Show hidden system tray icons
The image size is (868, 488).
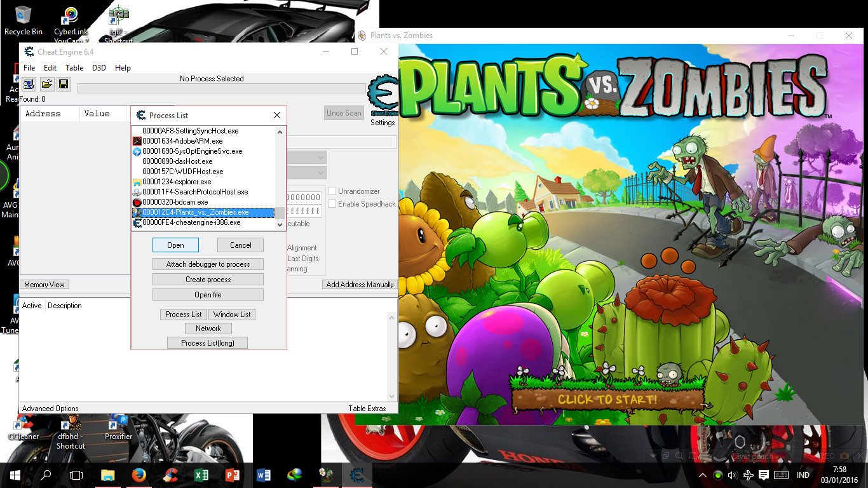[703, 475]
